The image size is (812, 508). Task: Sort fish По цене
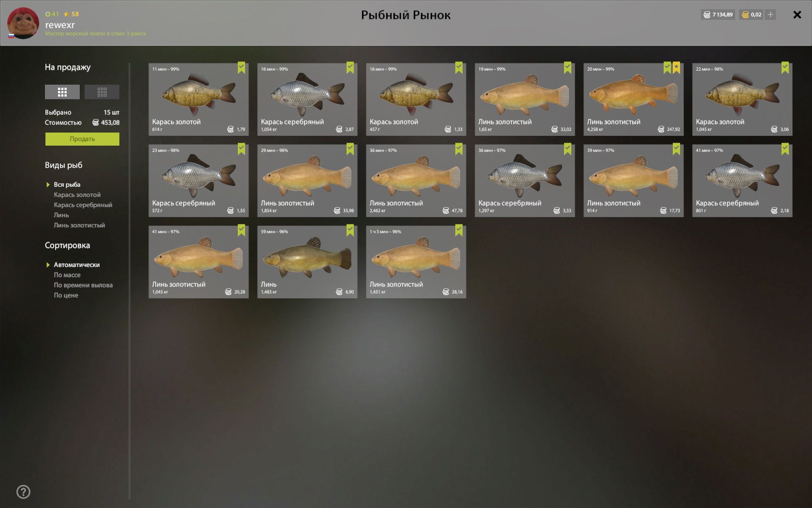tap(66, 295)
